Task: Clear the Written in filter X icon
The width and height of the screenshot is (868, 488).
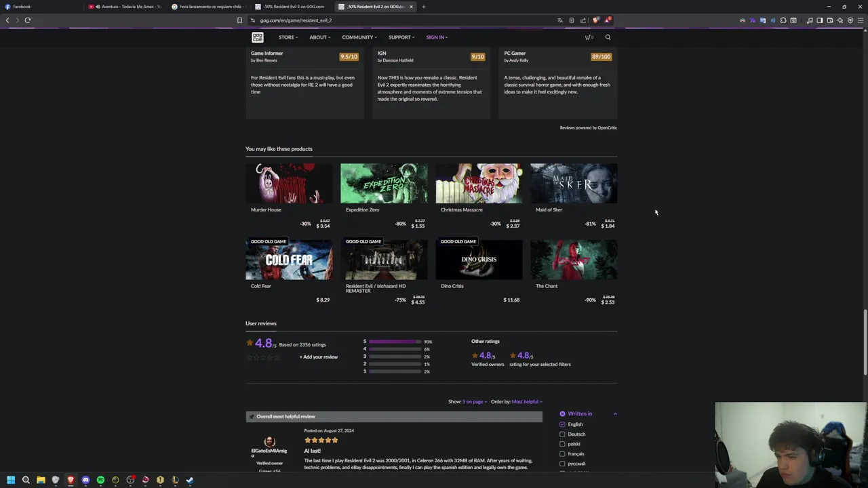Action: pos(562,413)
